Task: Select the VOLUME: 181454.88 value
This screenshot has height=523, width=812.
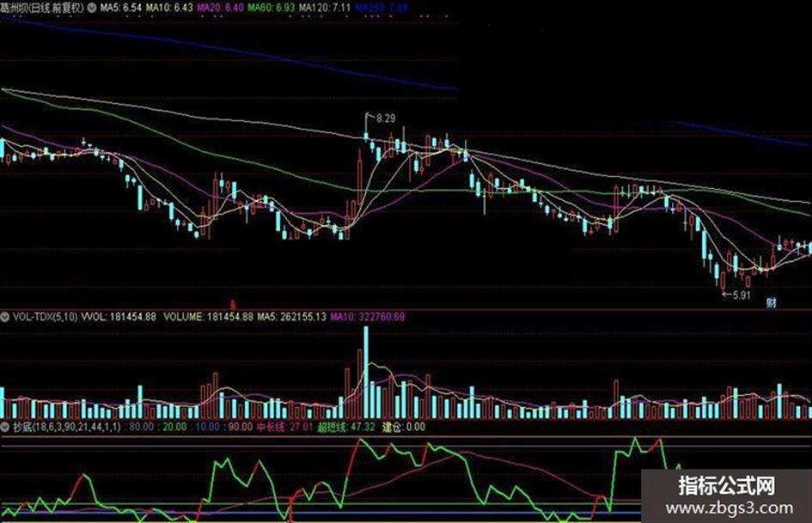Action: click(209, 316)
